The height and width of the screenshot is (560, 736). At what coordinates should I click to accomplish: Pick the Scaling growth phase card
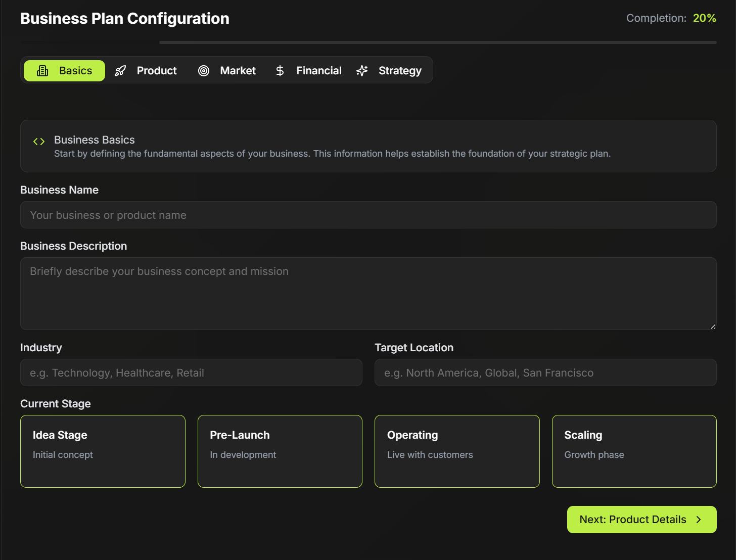click(634, 451)
